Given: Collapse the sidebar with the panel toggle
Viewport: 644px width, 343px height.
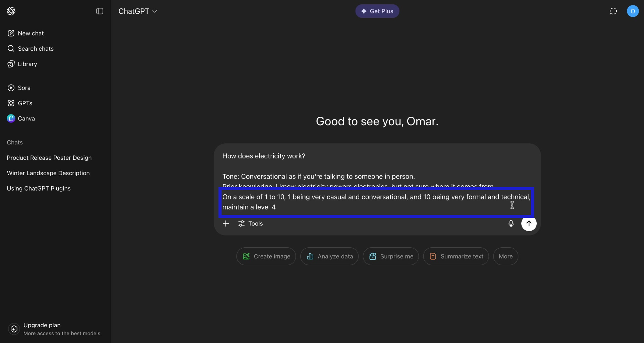Looking at the screenshot, I should (x=100, y=11).
